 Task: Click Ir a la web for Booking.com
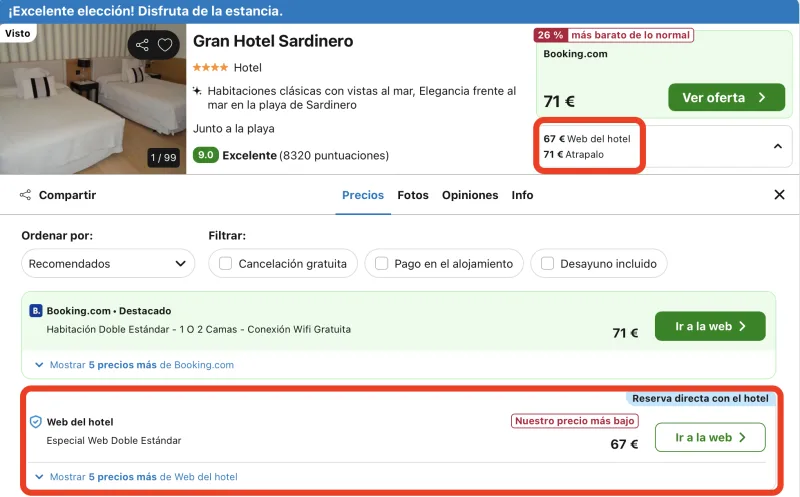click(710, 326)
